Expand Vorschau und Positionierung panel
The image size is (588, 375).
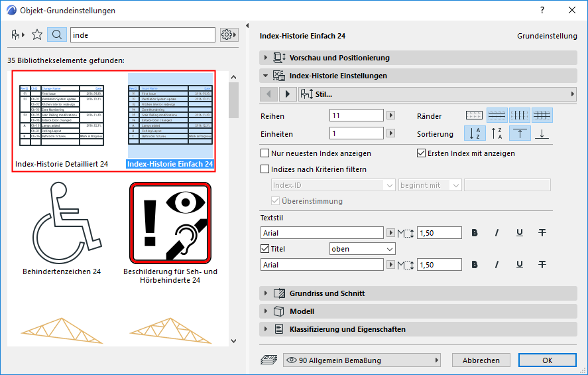coord(418,58)
